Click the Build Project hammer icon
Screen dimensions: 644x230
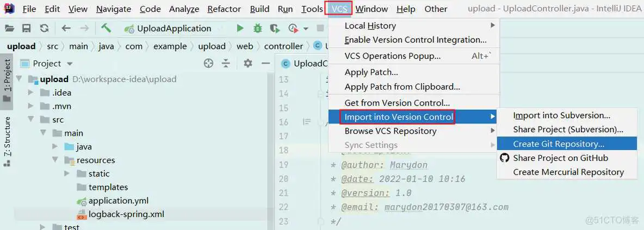(106, 28)
